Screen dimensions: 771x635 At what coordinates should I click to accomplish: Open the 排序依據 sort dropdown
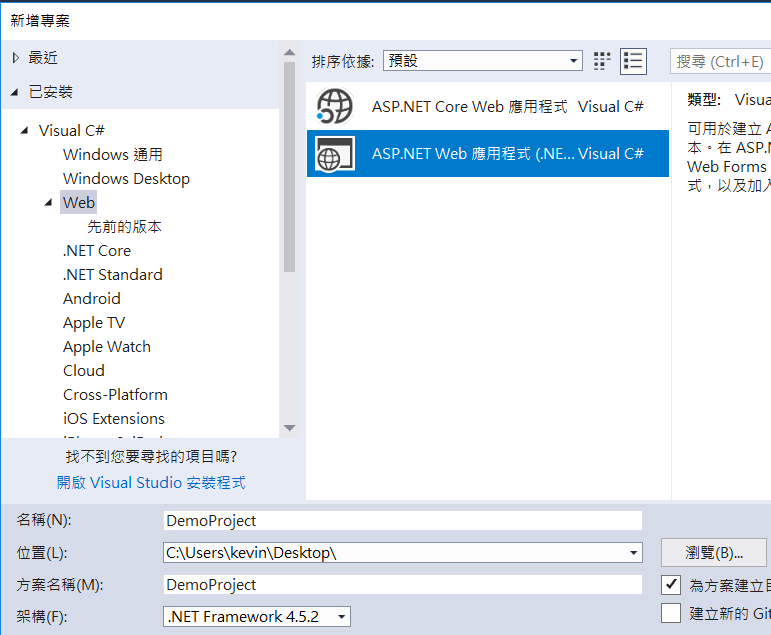[x=482, y=61]
